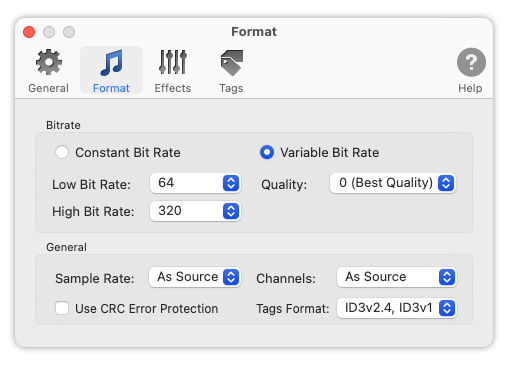This screenshot has height=365, width=508.
Task: Enable Use CRC Error Protection checkbox
Action: click(x=62, y=308)
